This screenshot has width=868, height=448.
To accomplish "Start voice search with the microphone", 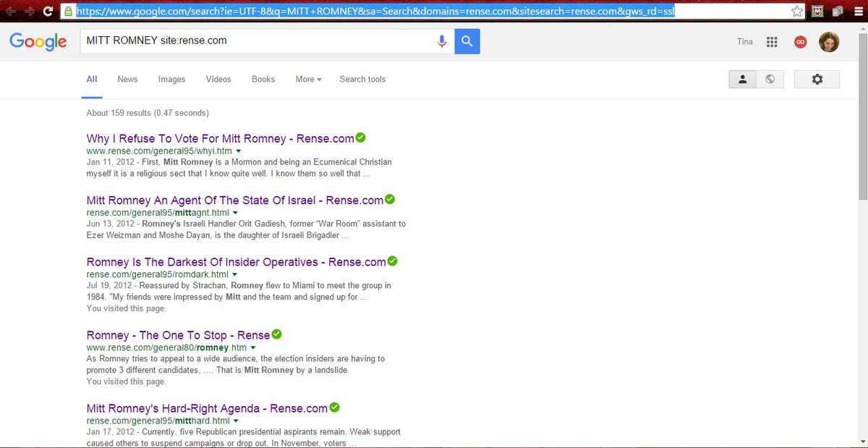I will point(442,41).
